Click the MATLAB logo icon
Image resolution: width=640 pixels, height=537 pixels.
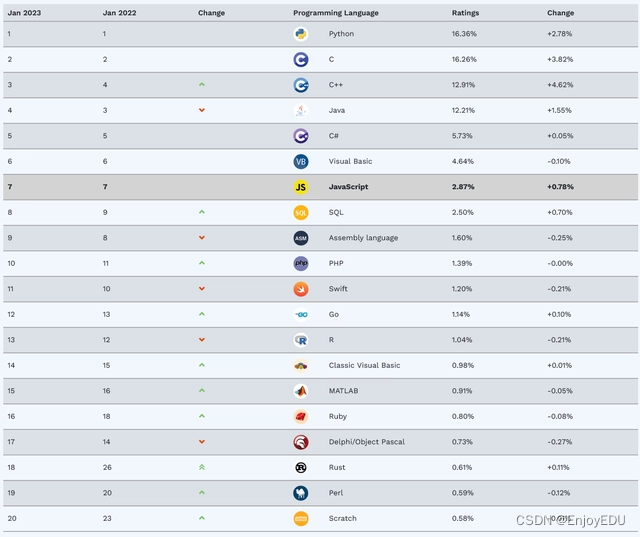301,391
